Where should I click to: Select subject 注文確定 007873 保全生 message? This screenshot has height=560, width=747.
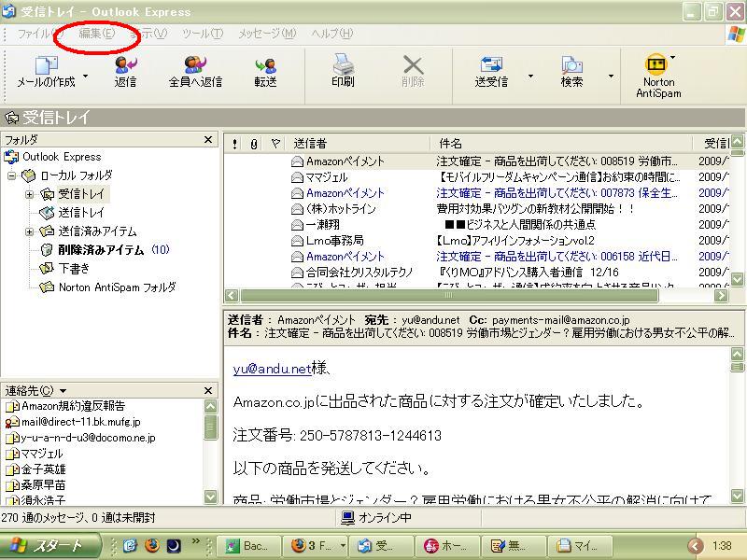click(557, 193)
